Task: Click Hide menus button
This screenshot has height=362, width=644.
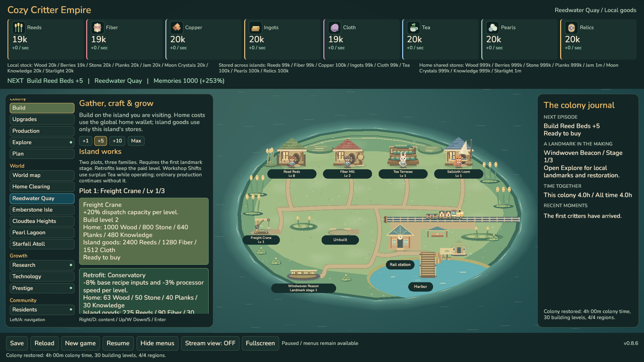Action: coord(157,343)
